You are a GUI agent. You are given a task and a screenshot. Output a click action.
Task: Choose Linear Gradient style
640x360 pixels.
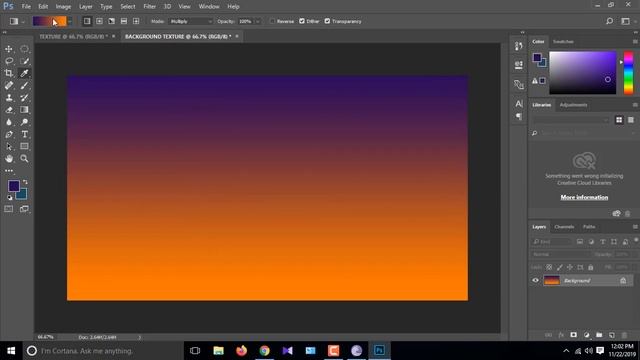coord(87,21)
